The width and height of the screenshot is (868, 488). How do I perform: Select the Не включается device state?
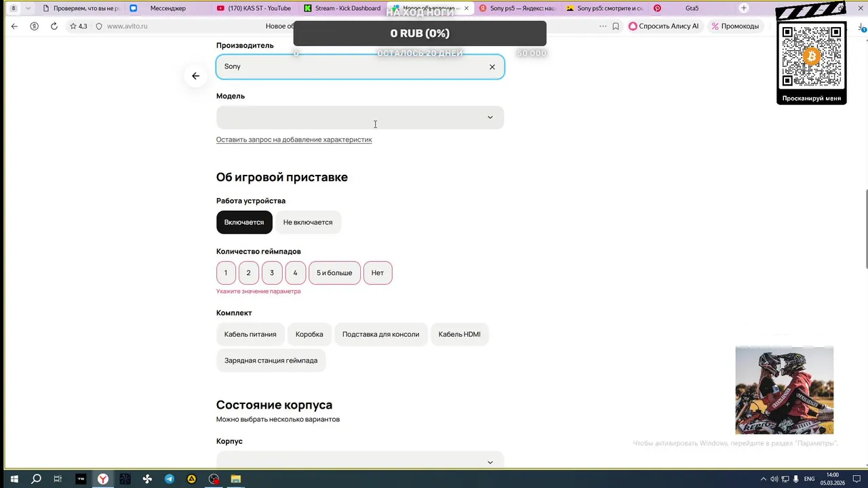(x=308, y=222)
